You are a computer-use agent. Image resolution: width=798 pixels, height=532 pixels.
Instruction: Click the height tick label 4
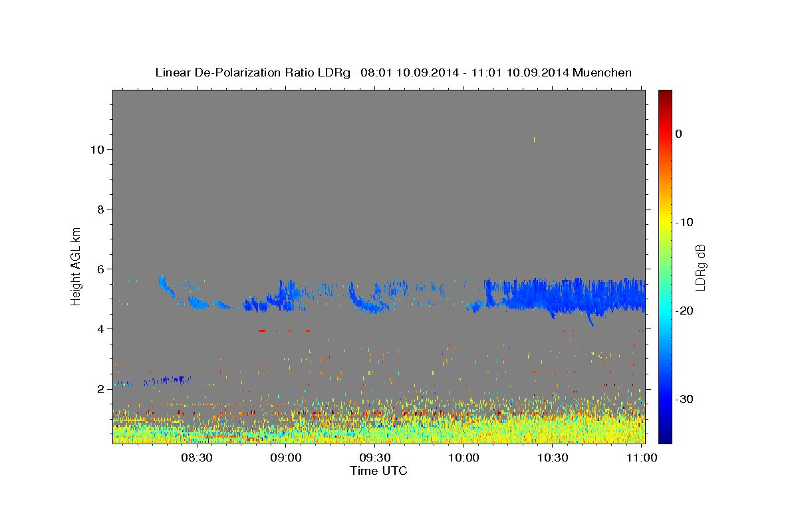[x=100, y=329]
